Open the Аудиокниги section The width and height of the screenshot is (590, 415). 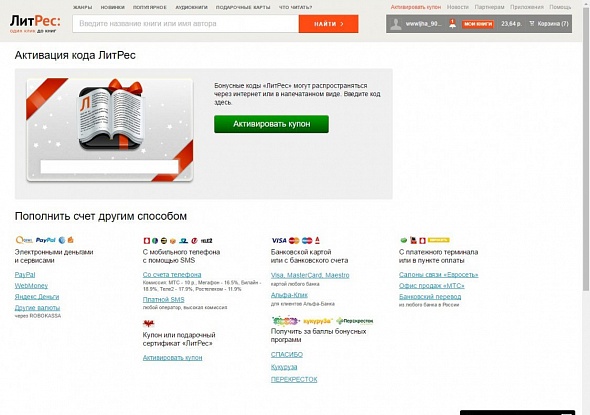pos(192,7)
